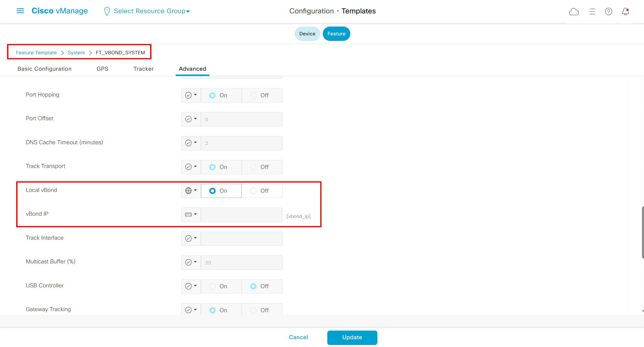Image resolution: width=644 pixels, height=347 pixels.
Task: Select On for USB Controller
Action: point(213,286)
